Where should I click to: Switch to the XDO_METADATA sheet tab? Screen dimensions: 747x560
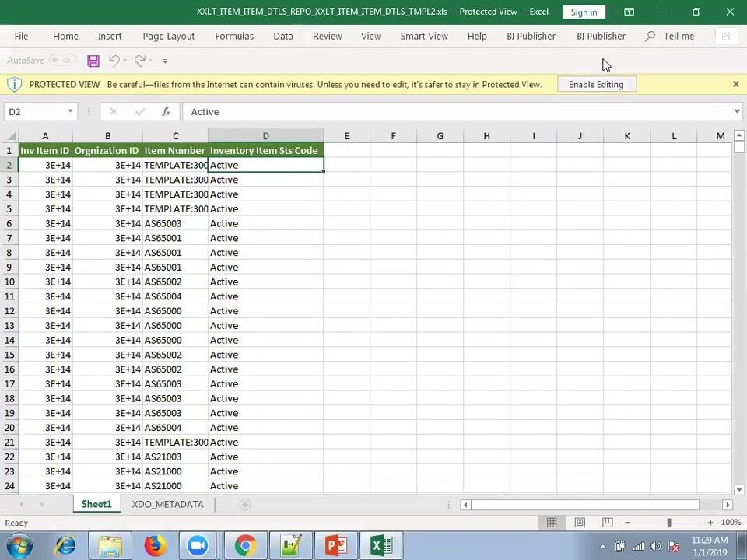(x=168, y=504)
